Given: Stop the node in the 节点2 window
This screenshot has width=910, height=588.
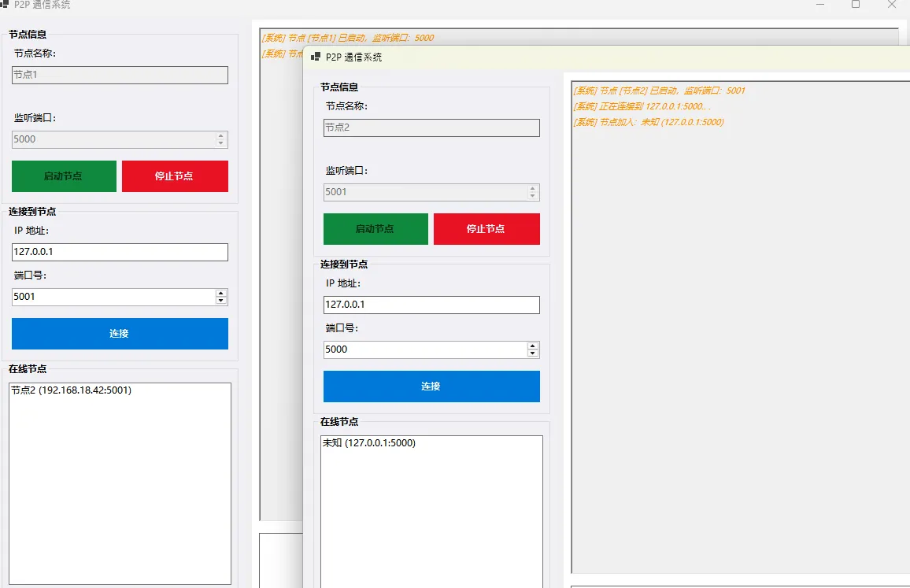Looking at the screenshot, I should 486,229.
